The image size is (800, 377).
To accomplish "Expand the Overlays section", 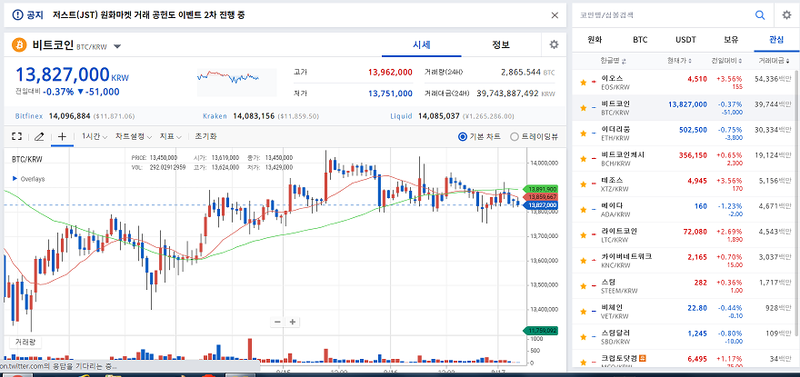I will (x=29, y=179).
